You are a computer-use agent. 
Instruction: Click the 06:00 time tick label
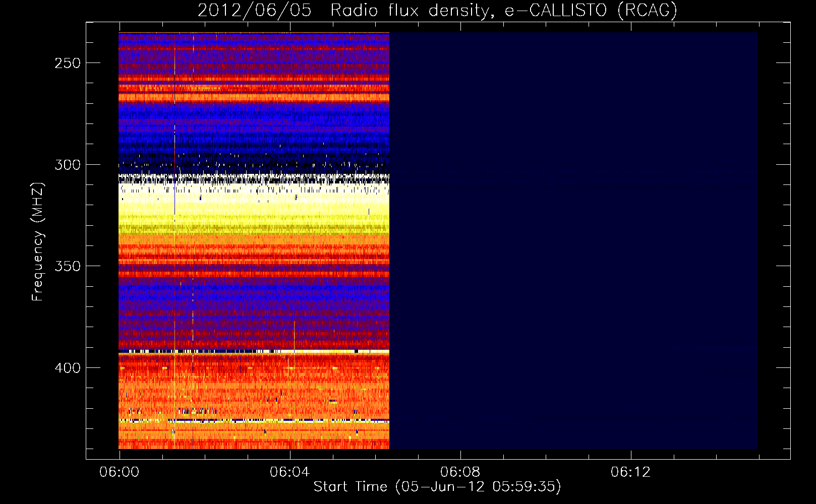120,472
